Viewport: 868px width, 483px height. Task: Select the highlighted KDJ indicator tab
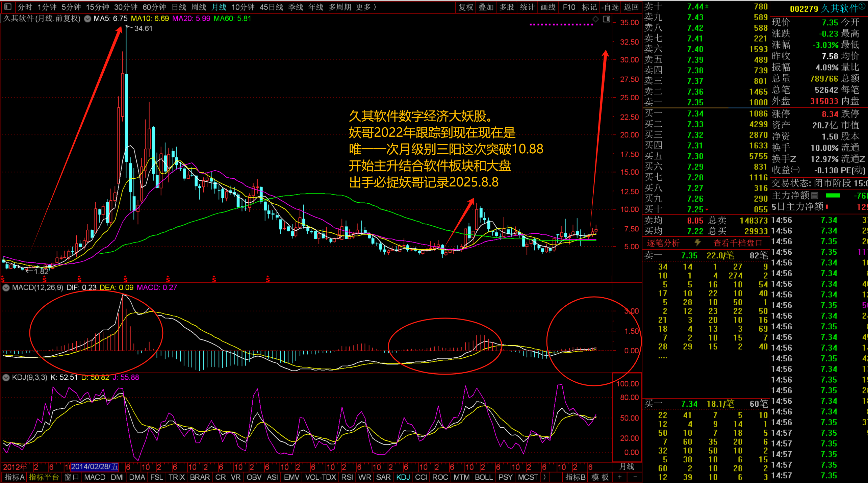[403, 477]
